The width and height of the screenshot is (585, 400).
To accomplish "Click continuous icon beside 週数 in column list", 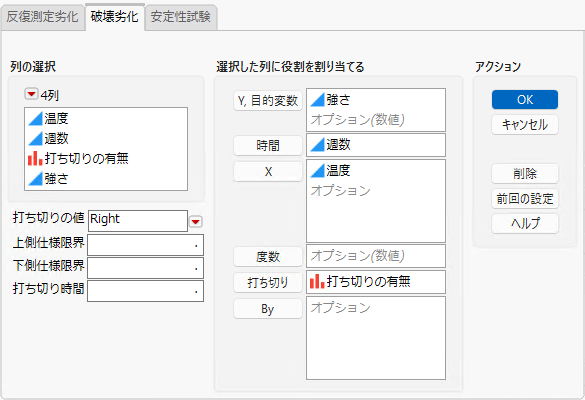I will point(35,138).
